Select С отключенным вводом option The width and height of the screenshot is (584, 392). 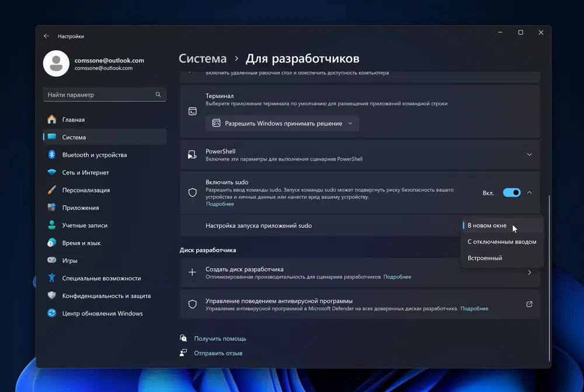coord(502,242)
